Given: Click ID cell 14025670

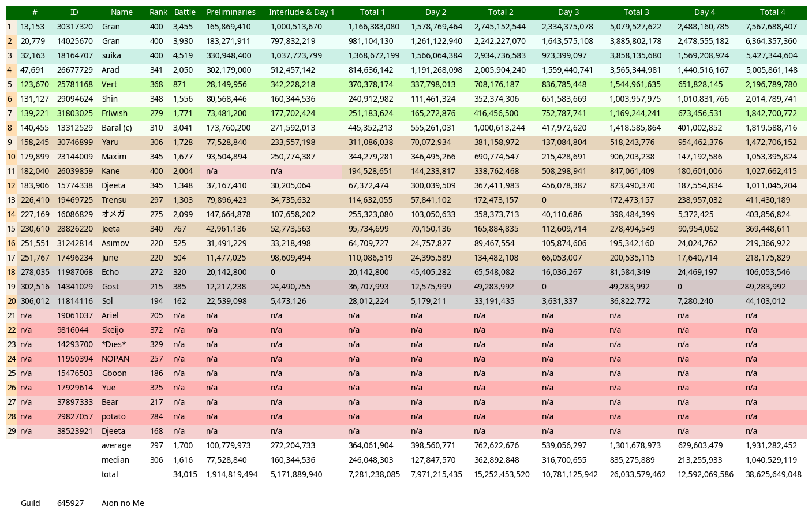Looking at the screenshot, I should (75, 41).
